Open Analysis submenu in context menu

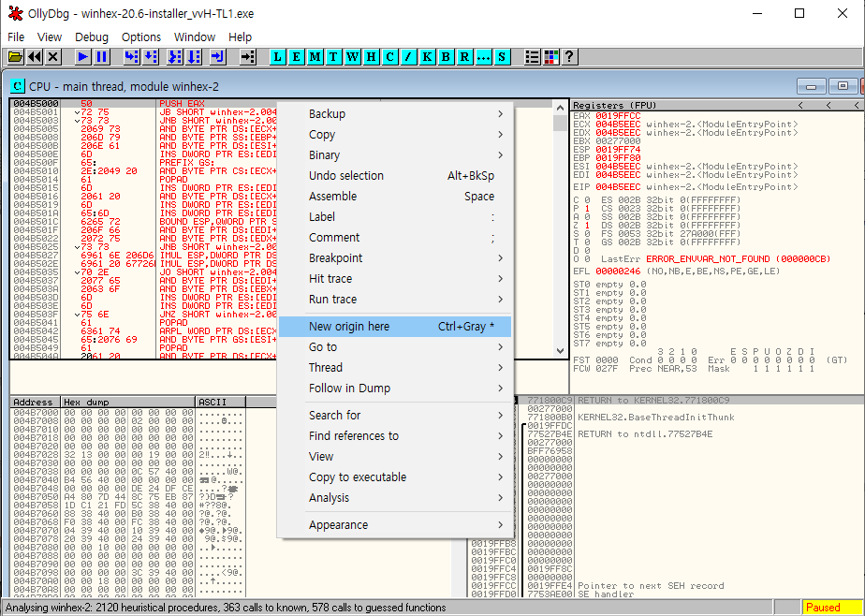[395, 497]
